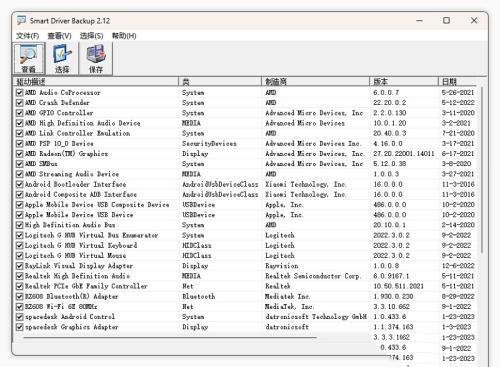The width and height of the screenshot is (500, 367).
Task: Maximize the Smart Driver Backup window
Action: 446,21
